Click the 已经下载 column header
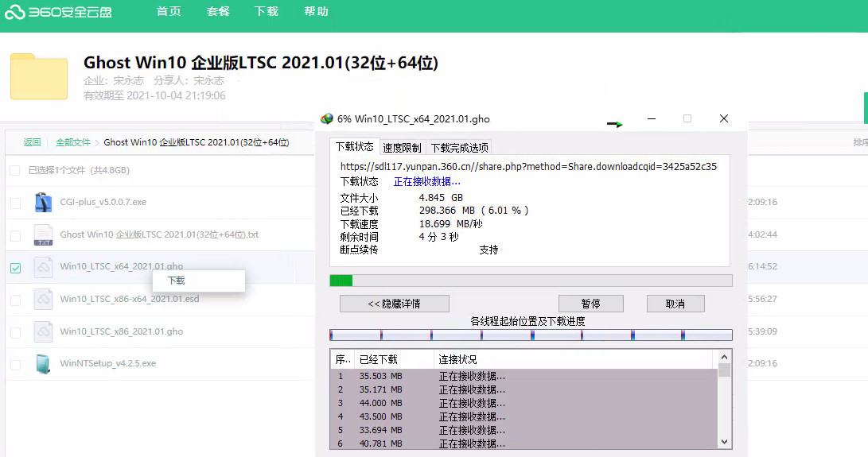The width and height of the screenshot is (868, 457). click(394, 359)
